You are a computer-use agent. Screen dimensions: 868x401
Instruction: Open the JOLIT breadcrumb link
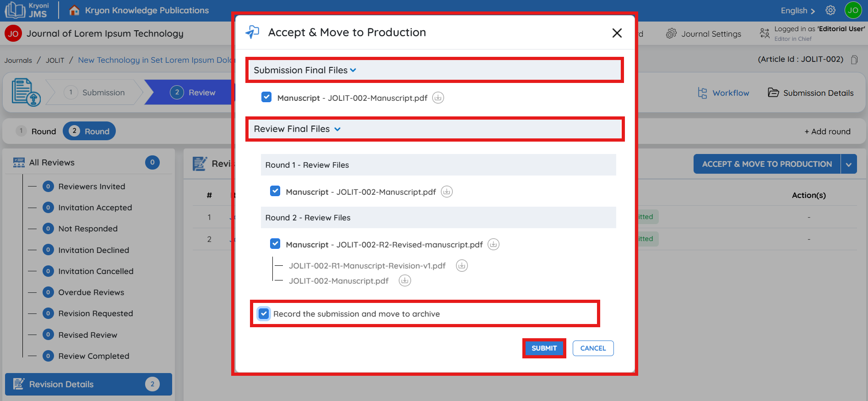(55, 60)
